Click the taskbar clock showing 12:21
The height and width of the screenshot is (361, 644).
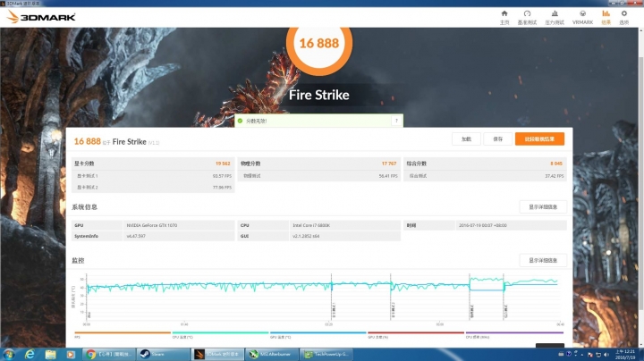click(624, 355)
